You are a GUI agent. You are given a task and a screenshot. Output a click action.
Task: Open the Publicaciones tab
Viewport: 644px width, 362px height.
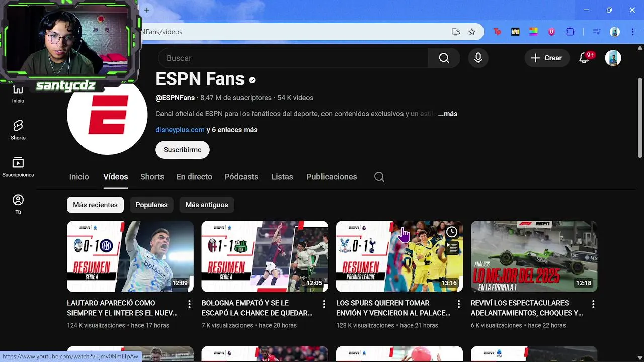coord(332,177)
